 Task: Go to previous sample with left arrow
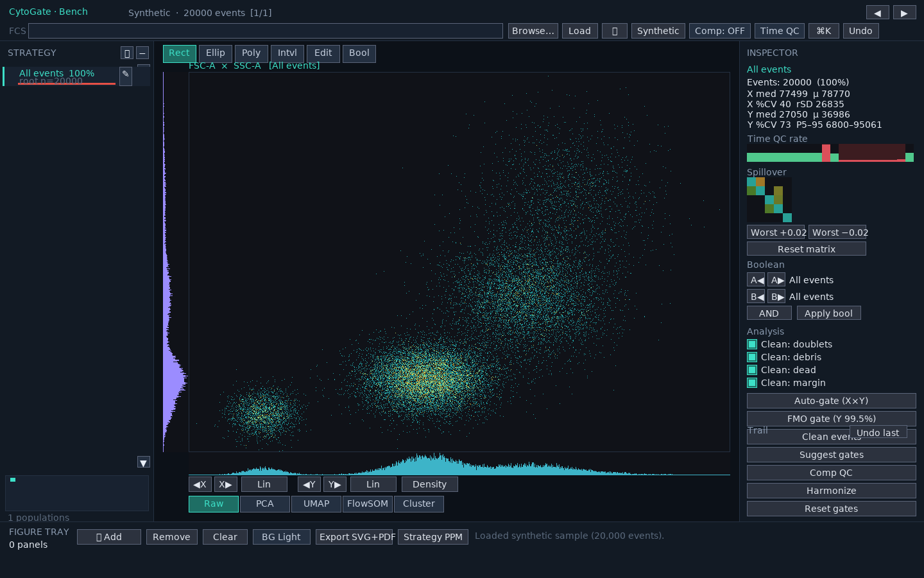(x=878, y=13)
